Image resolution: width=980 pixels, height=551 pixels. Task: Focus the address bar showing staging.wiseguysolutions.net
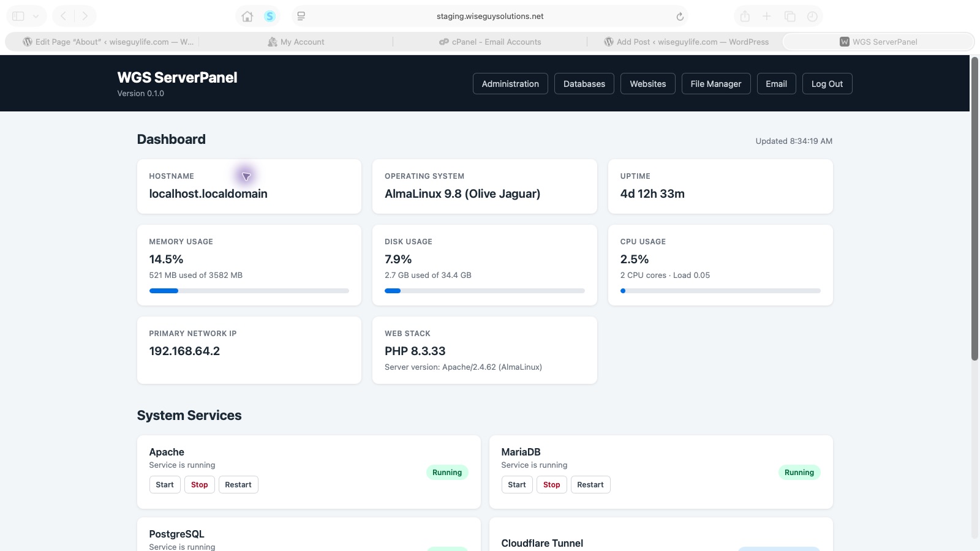490,17
